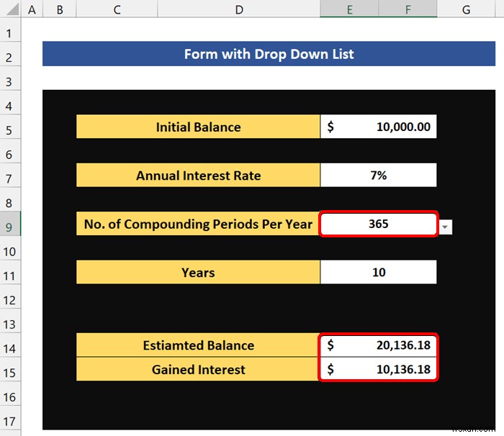Image resolution: width=504 pixels, height=436 pixels.
Task: Click the 'Years' label cell
Action: (198, 272)
